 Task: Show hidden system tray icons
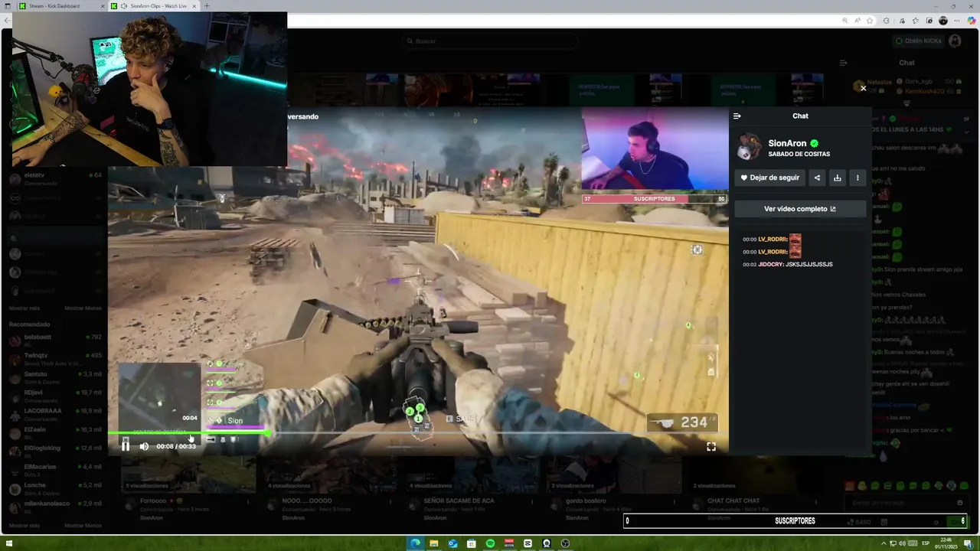[884, 543]
